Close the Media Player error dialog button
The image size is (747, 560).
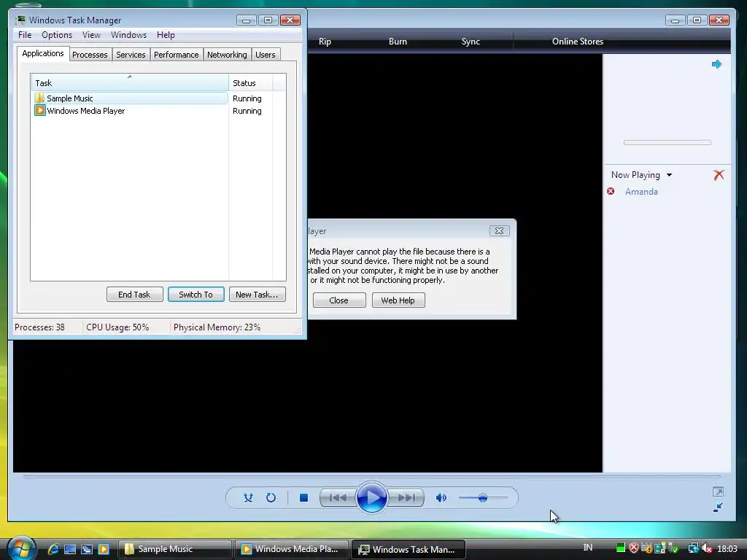(x=338, y=300)
